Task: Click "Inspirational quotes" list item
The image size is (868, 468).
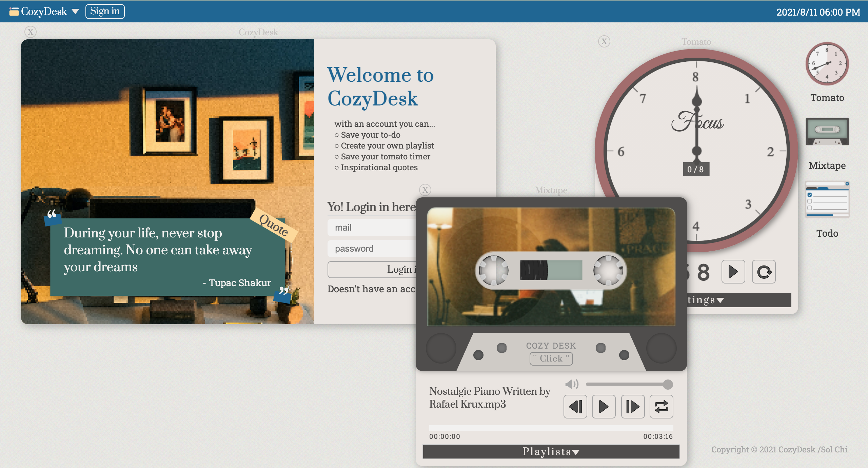Action: [x=379, y=167]
